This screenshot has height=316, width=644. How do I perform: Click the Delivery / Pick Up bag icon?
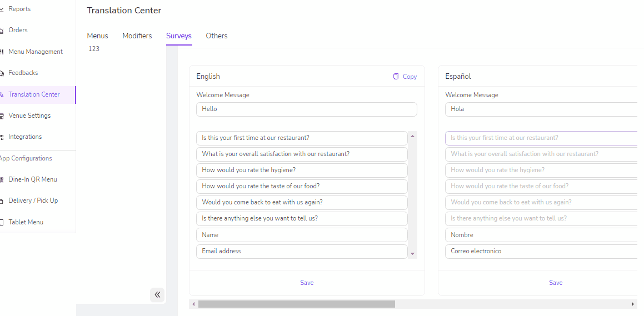pos(2,201)
